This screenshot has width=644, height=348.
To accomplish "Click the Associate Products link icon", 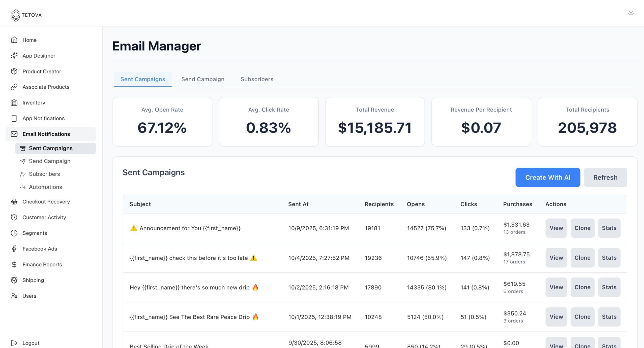I will tap(14, 87).
